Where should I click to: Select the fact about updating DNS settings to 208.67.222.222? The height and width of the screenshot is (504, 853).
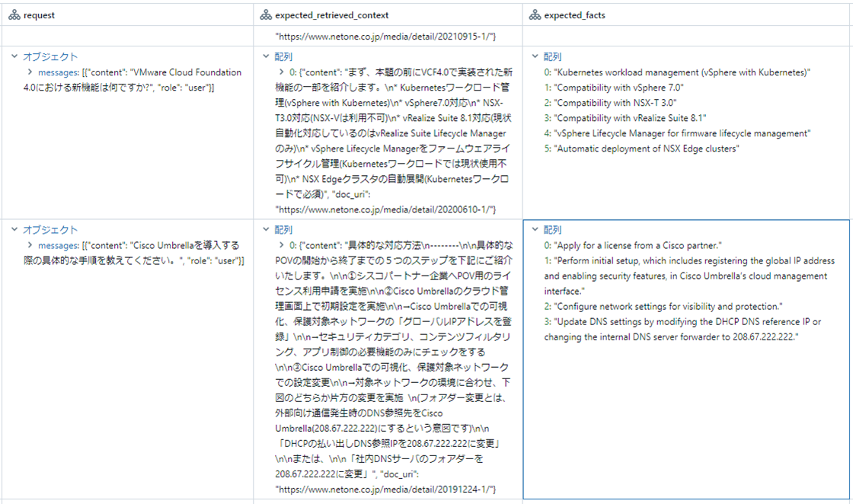(682, 330)
